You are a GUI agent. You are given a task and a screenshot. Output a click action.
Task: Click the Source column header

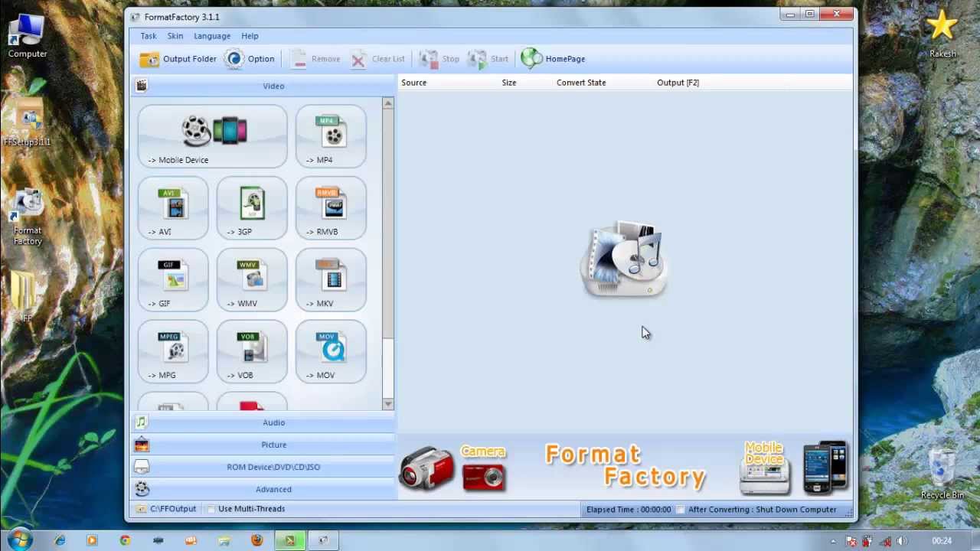414,83
